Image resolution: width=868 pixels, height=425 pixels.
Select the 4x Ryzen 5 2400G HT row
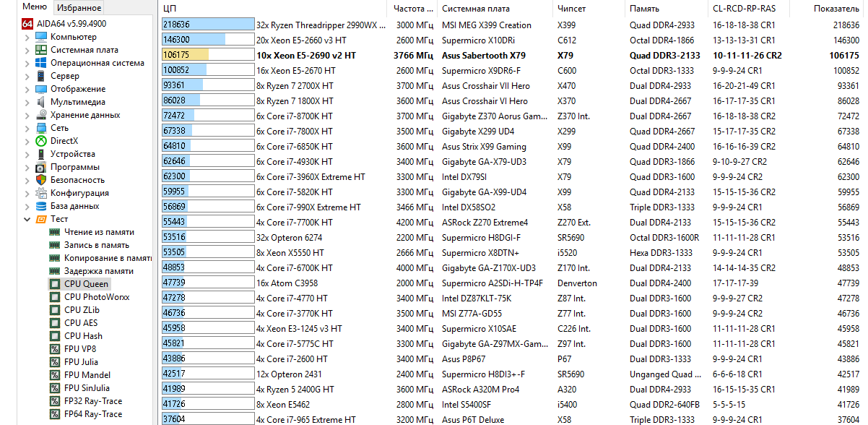514,389
